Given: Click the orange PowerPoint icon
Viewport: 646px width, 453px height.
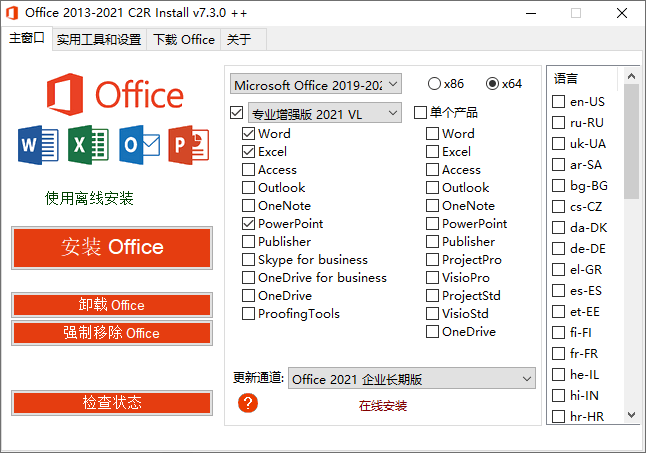Looking at the screenshot, I should coord(188,146).
